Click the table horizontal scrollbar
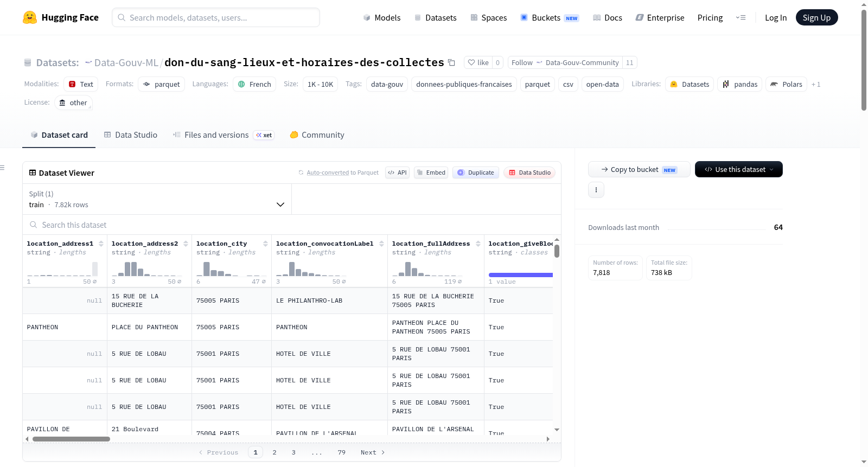Viewport: 868px width, 467px height. (x=71, y=439)
